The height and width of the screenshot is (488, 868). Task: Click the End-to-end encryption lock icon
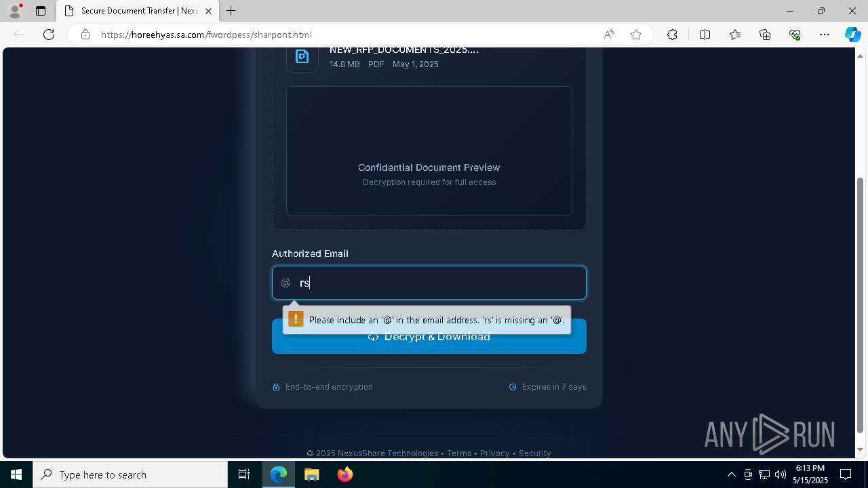pos(276,387)
